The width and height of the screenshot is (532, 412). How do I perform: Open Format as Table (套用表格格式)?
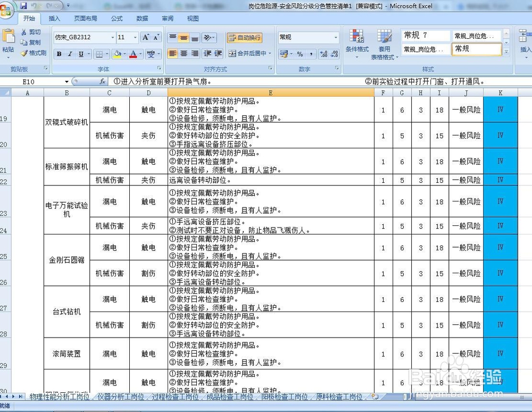pos(384,44)
